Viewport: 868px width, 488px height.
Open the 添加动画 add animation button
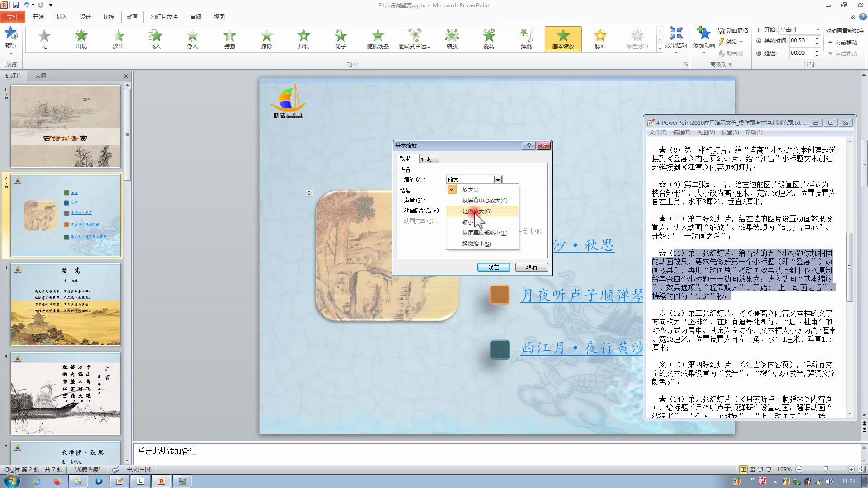[x=704, y=38]
